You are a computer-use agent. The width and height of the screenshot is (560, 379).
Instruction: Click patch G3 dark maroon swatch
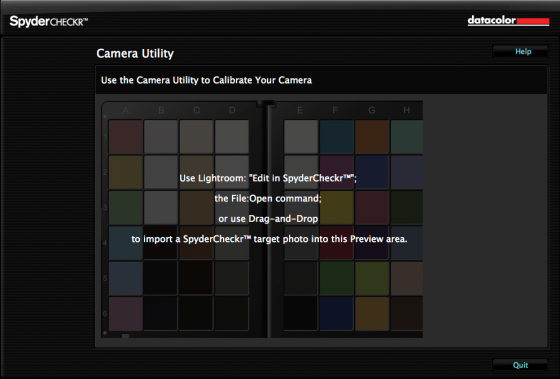pyautogui.click(x=372, y=208)
